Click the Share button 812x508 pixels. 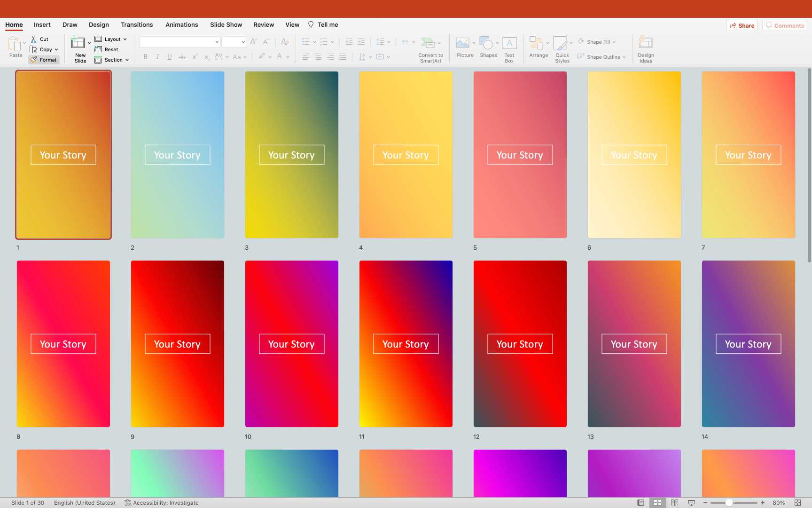pyautogui.click(x=742, y=25)
